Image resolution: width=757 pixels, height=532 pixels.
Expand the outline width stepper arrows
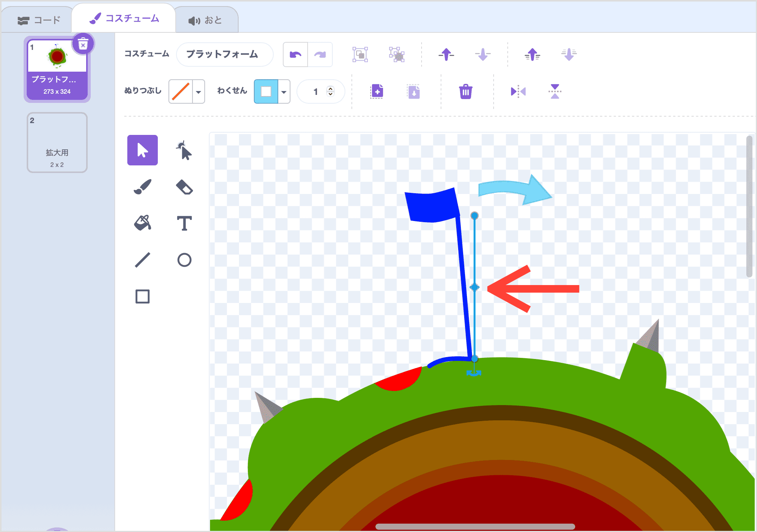331,91
